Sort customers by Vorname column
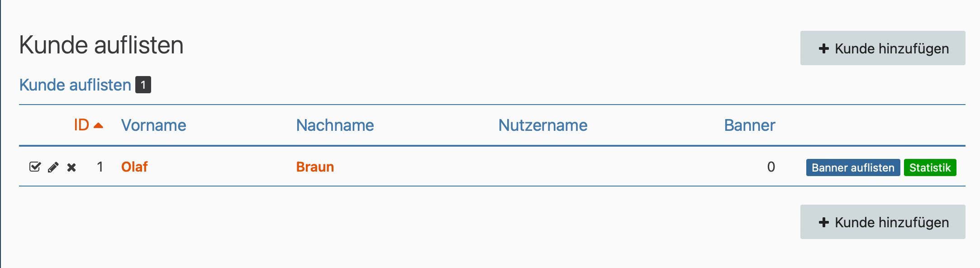Viewport: 980px width, 268px height. [x=153, y=125]
